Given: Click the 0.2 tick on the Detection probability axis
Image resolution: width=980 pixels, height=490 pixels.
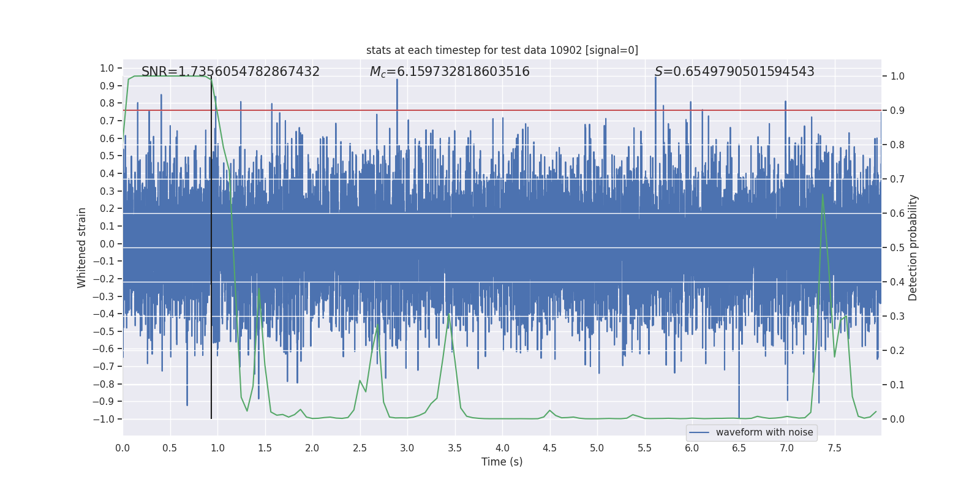Looking at the screenshot, I should click(x=897, y=351).
